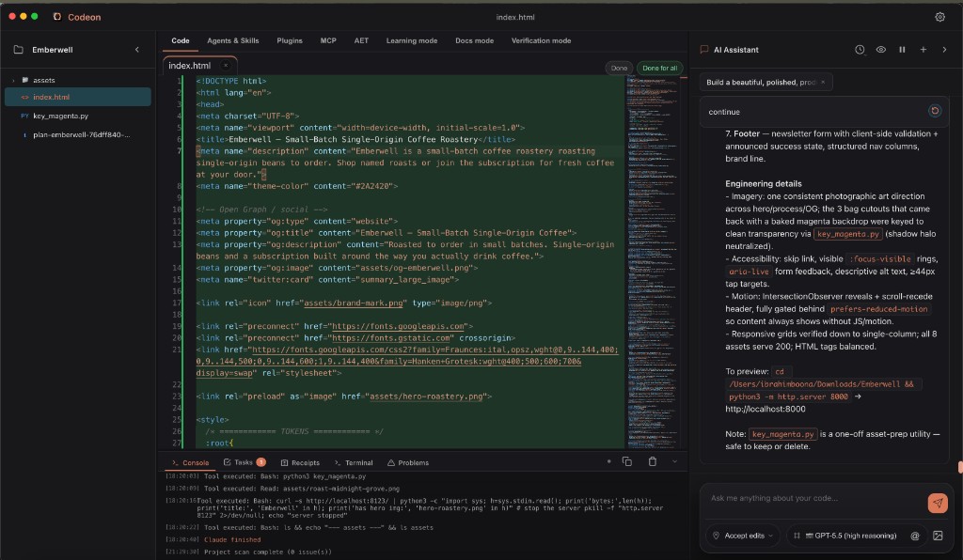Click the key_magenta.py code chip in Note line
The image size is (963, 560).
(x=782, y=434)
